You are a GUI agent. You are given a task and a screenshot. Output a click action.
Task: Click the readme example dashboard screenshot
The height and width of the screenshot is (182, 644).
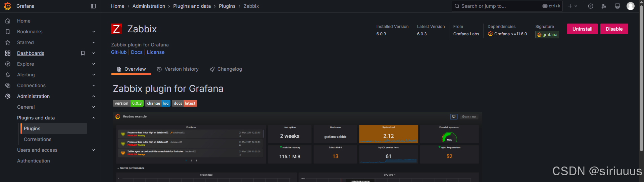[x=297, y=147]
